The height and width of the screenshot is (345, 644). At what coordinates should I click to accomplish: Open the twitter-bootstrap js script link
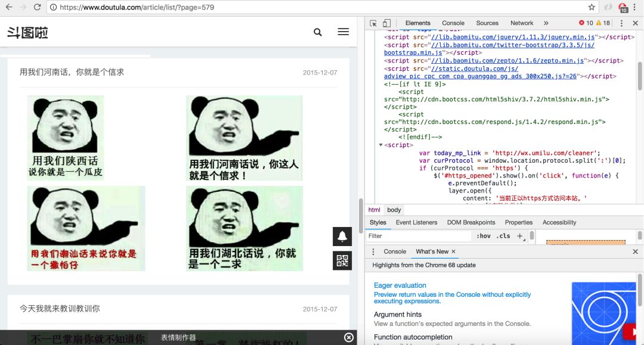tap(513, 45)
